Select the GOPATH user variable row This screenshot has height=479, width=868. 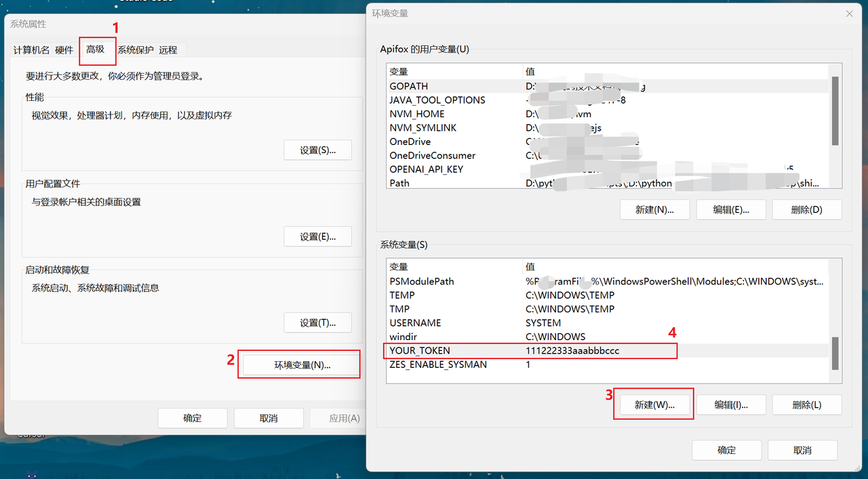[608, 86]
